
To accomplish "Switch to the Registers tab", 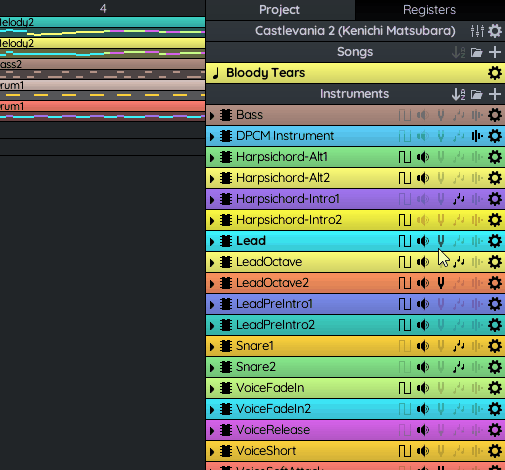I will click(430, 10).
